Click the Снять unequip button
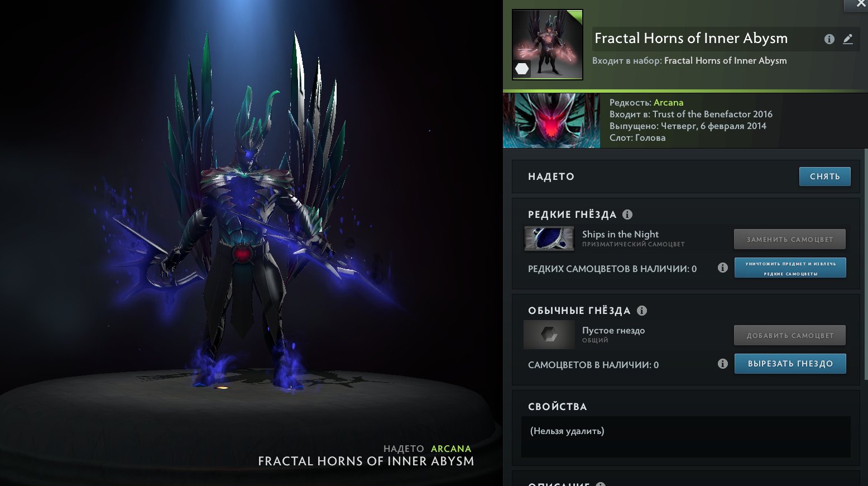Screen dimensions: 868x486 click(824, 177)
